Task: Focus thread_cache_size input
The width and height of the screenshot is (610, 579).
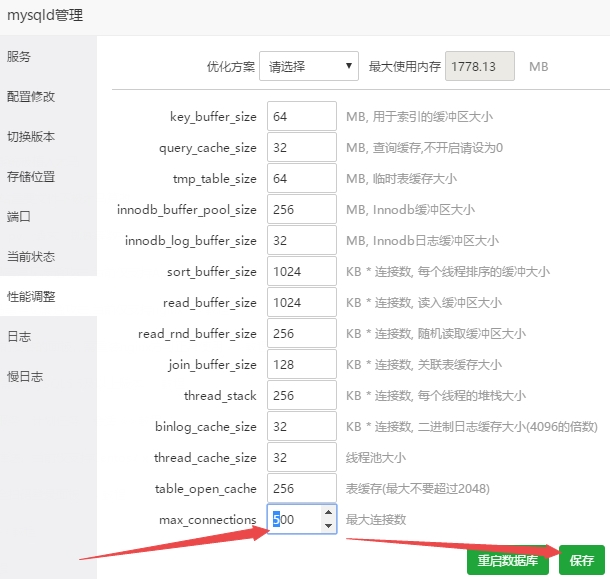Action: point(302,458)
